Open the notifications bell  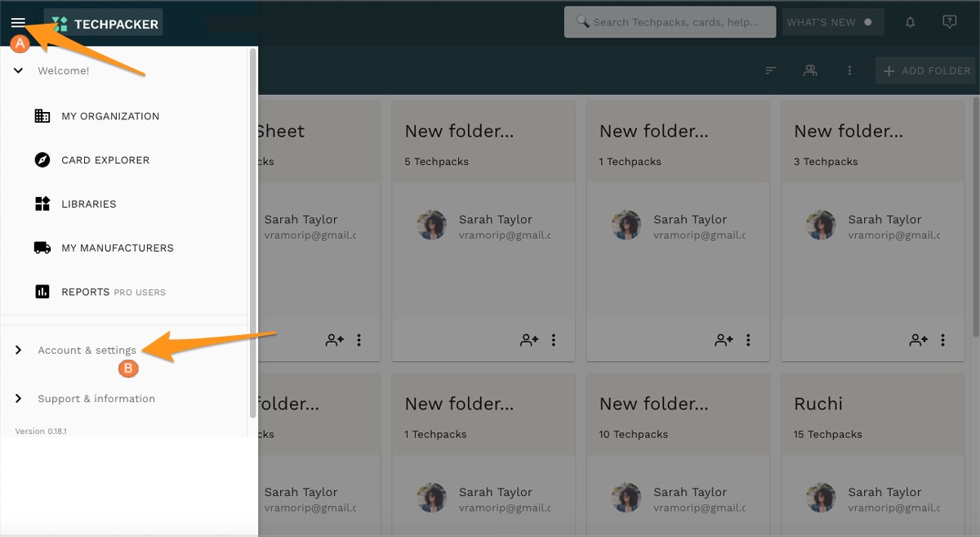coord(910,22)
